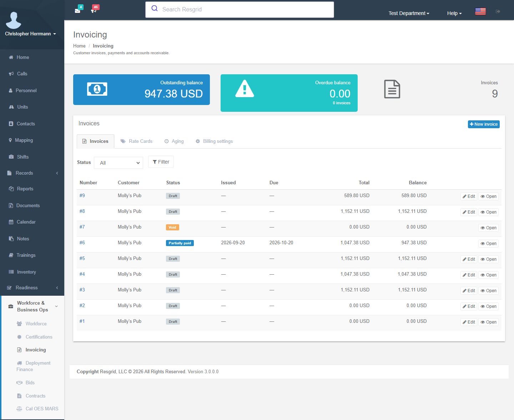Click the Invoices document icon

[x=392, y=89]
